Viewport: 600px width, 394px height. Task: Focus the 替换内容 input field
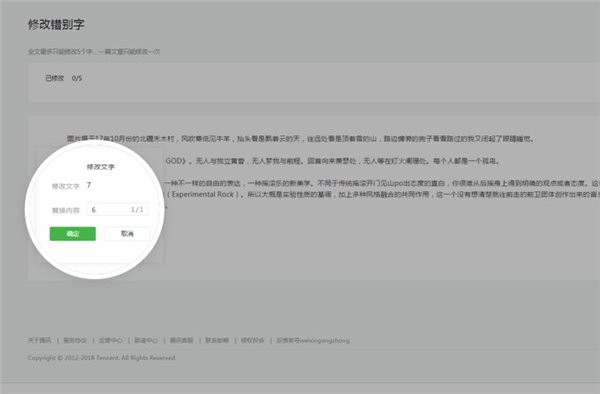[x=117, y=210]
